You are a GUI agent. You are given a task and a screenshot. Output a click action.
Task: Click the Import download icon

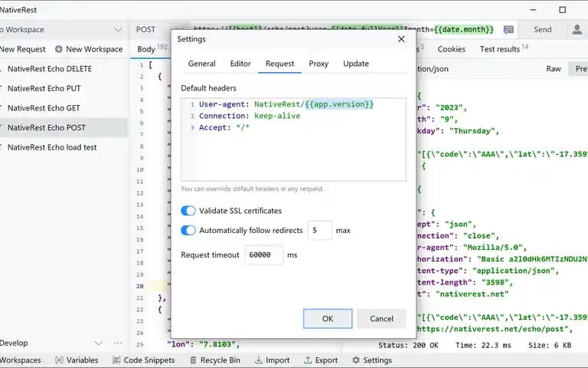pos(258,360)
